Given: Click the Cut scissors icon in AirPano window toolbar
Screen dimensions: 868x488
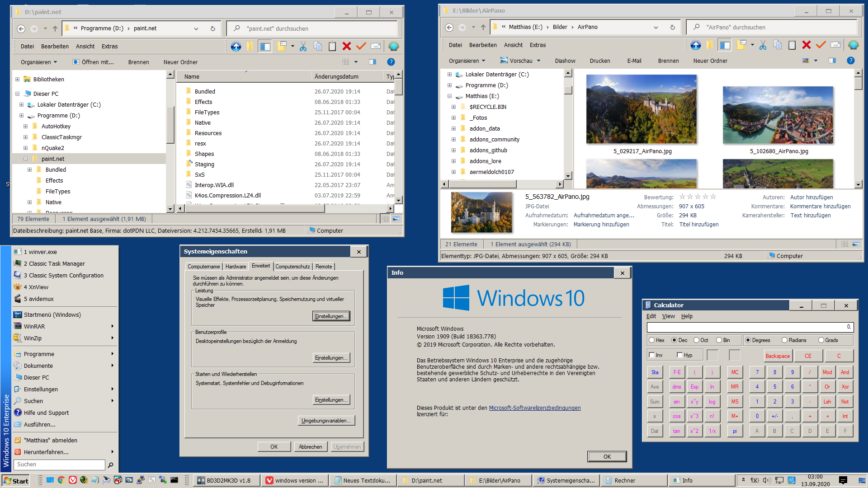Looking at the screenshot, I should coord(763,45).
